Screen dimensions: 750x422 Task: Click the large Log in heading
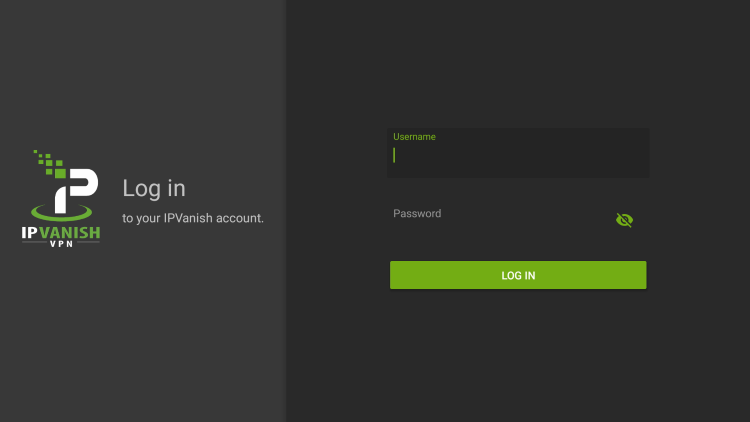tap(154, 188)
